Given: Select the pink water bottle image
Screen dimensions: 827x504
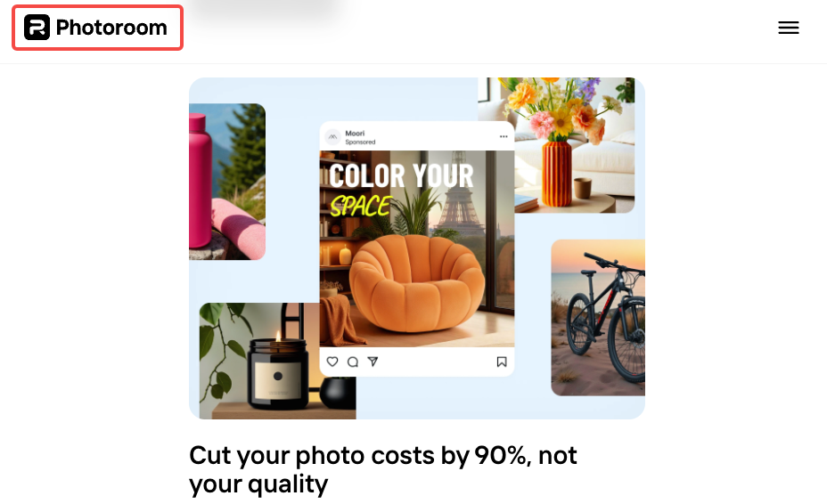Looking at the screenshot, I should [227, 182].
